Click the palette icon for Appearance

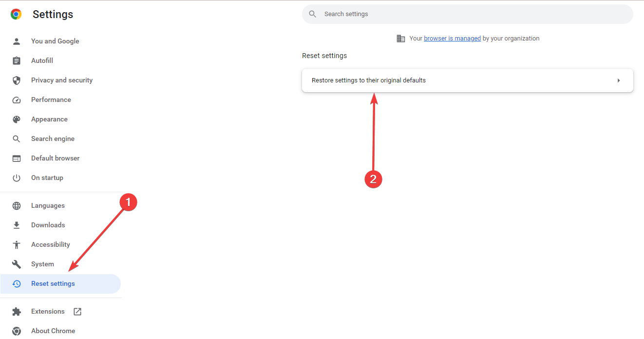(x=17, y=119)
